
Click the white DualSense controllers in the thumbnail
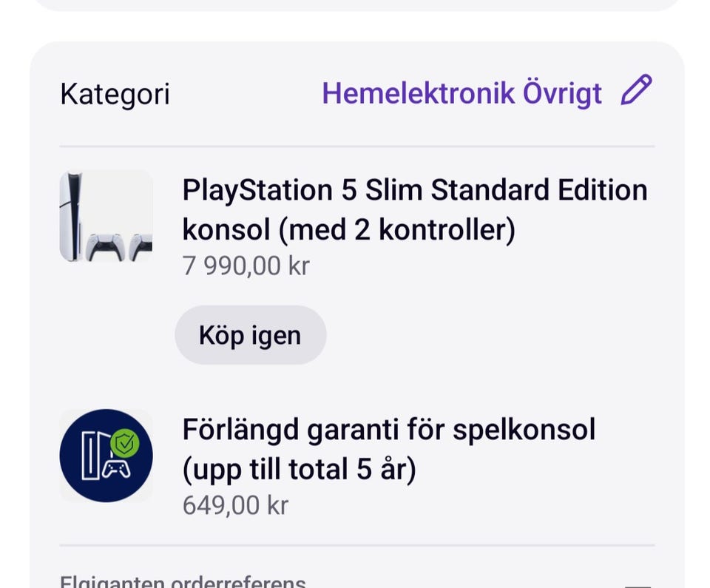[x=118, y=247]
